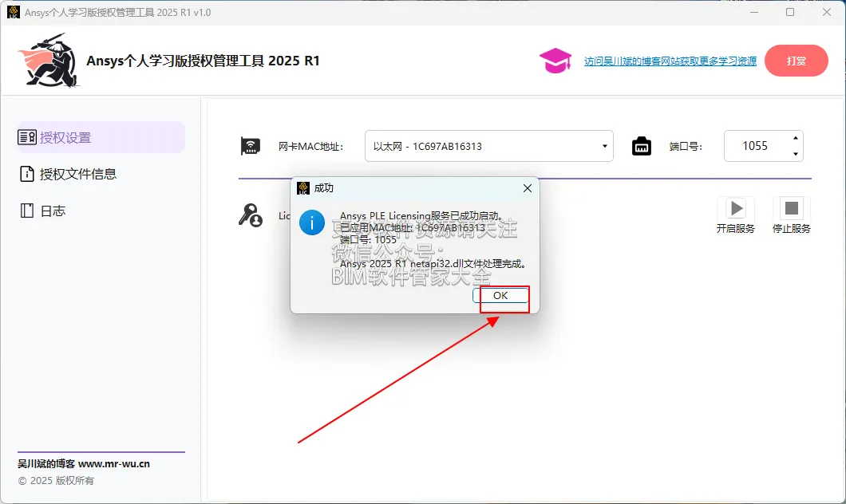Click the app icon in title bar
Screen dimensions: 846x504
pyautogui.click(x=14, y=12)
